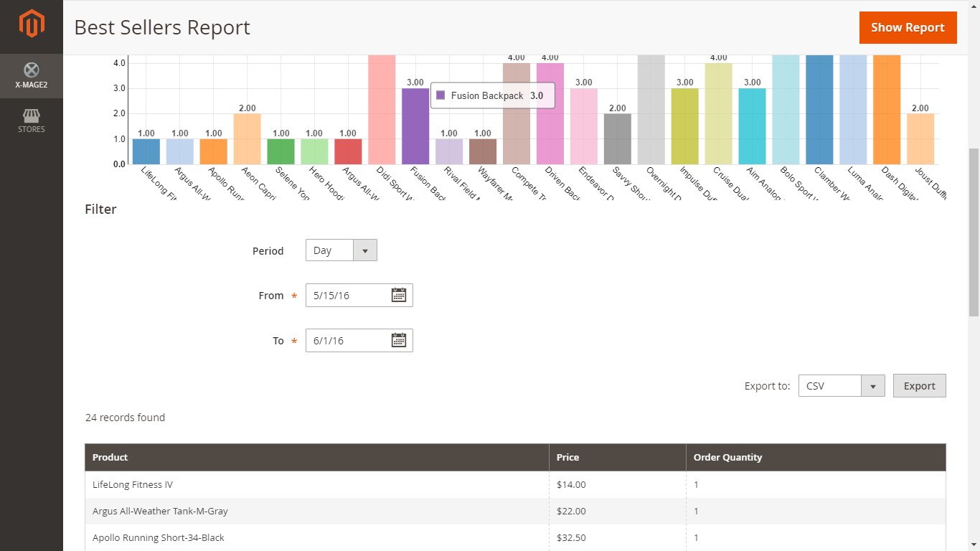Image resolution: width=980 pixels, height=551 pixels.
Task: Click the purple square in the Fusion Backpack tooltip
Action: coord(440,95)
